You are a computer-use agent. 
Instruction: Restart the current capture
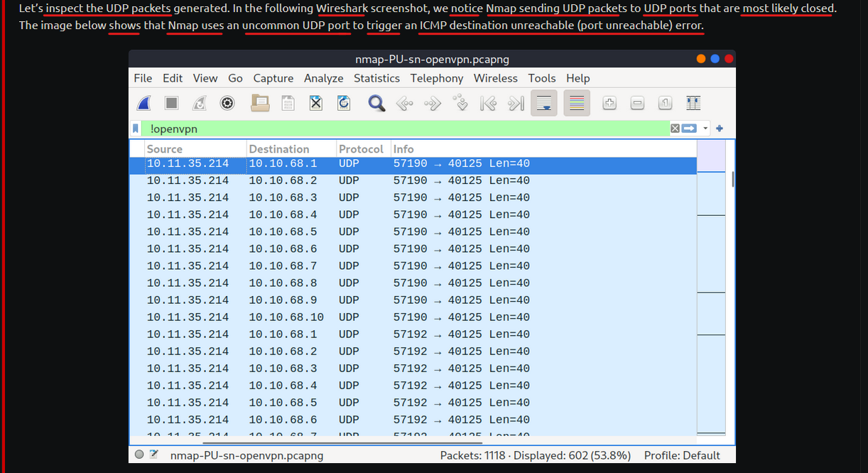[200, 104]
